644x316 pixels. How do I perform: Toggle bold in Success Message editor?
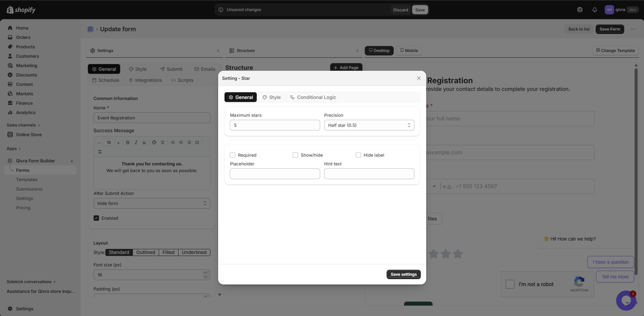tap(128, 143)
